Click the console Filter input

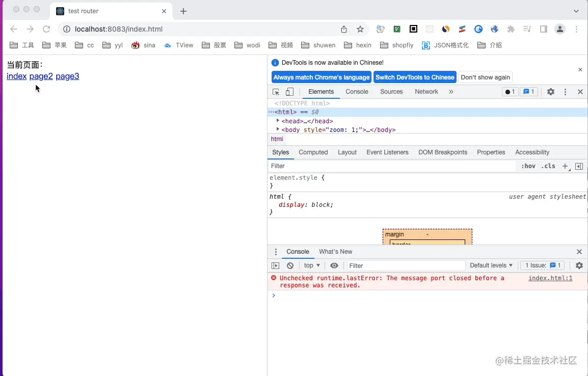click(406, 266)
